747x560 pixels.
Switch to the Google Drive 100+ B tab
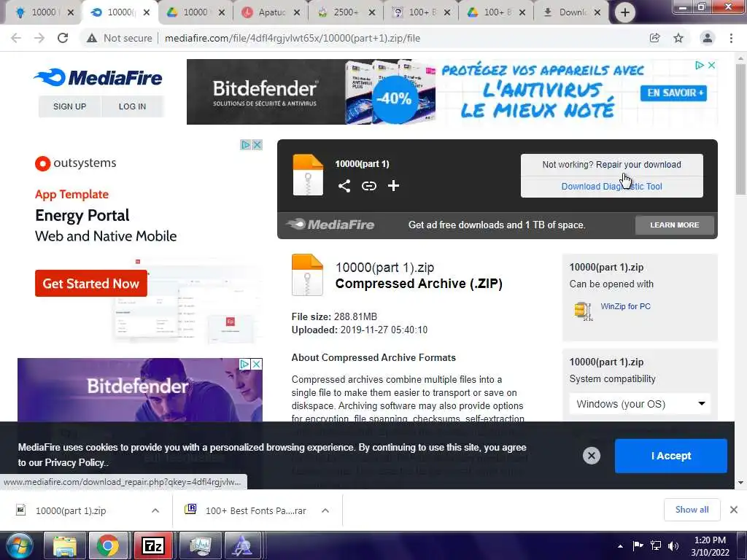coord(496,12)
